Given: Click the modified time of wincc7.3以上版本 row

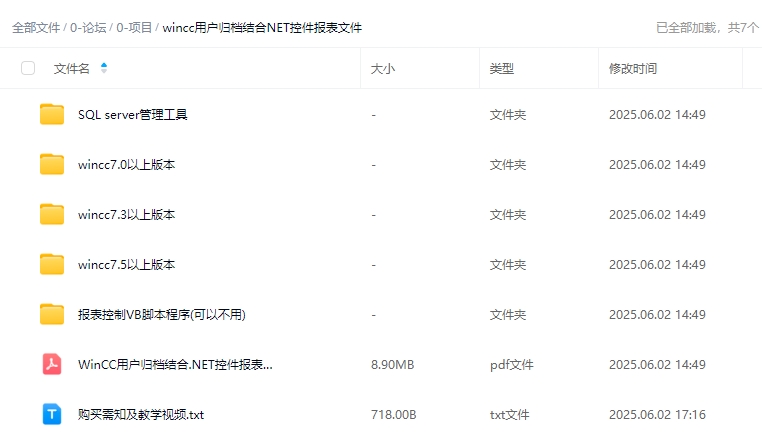Looking at the screenshot, I should [x=657, y=215].
